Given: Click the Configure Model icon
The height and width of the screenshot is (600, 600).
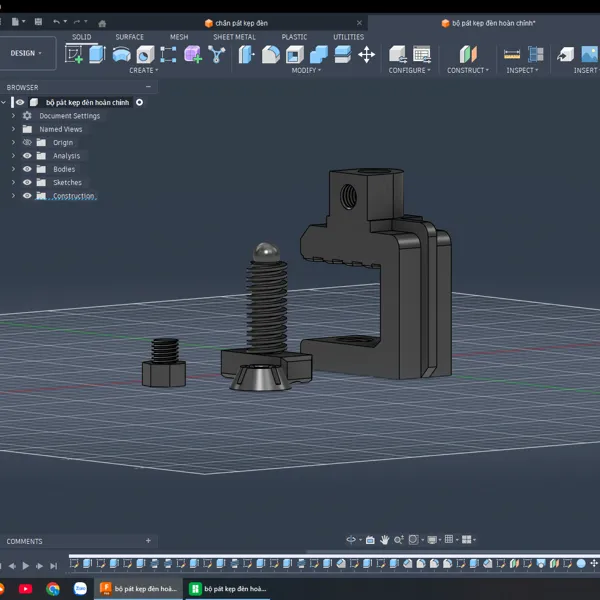Looking at the screenshot, I should (x=398, y=54).
